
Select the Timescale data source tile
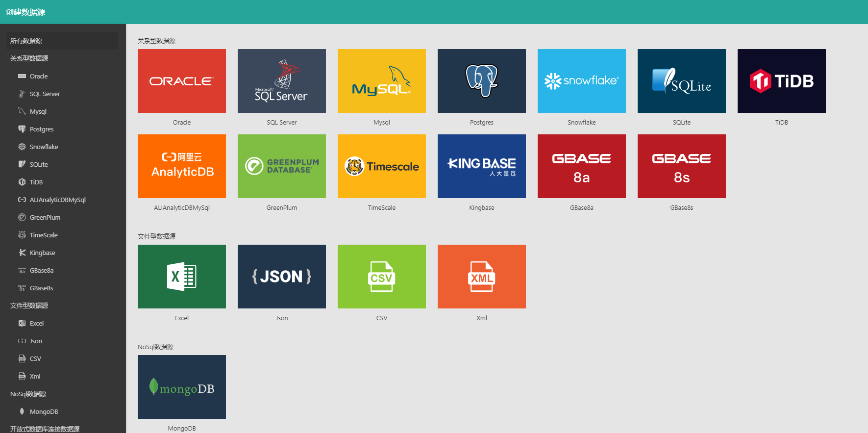click(382, 166)
